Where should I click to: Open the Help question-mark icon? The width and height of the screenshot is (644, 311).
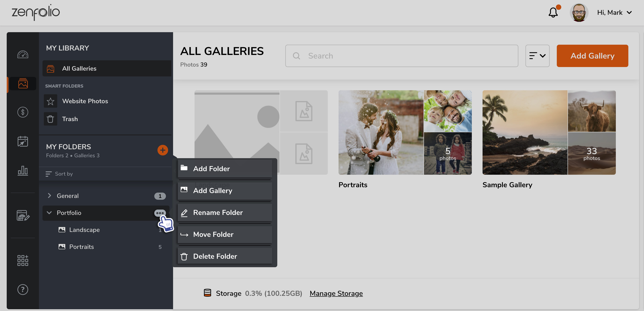click(23, 289)
